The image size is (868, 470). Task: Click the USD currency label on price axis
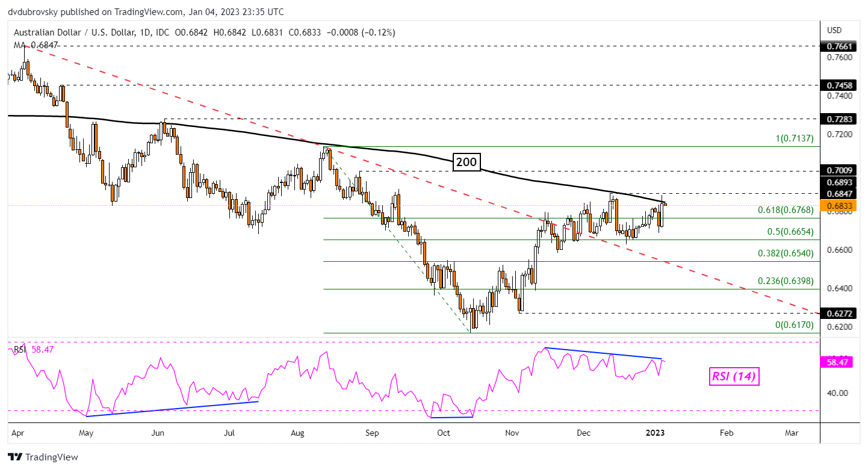tap(835, 30)
